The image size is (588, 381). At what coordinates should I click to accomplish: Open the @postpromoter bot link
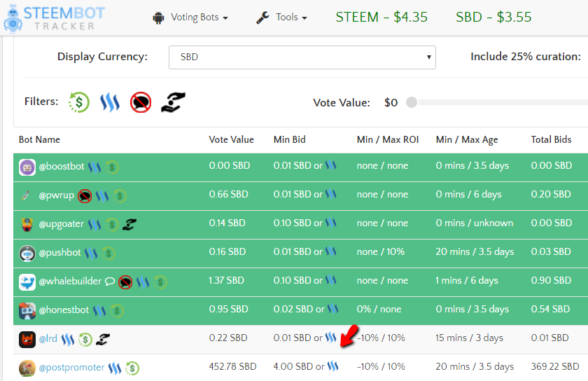(71, 368)
